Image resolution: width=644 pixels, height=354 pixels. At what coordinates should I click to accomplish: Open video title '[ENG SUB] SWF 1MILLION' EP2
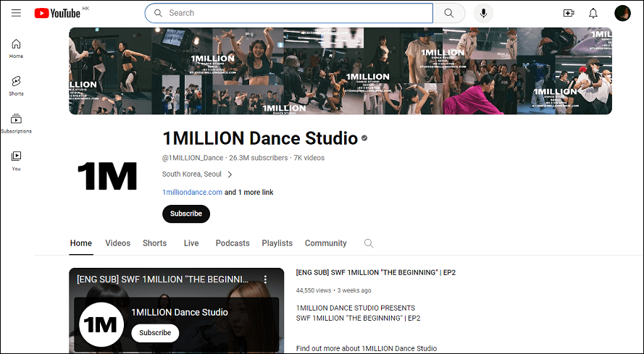pyautogui.click(x=376, y=272)
